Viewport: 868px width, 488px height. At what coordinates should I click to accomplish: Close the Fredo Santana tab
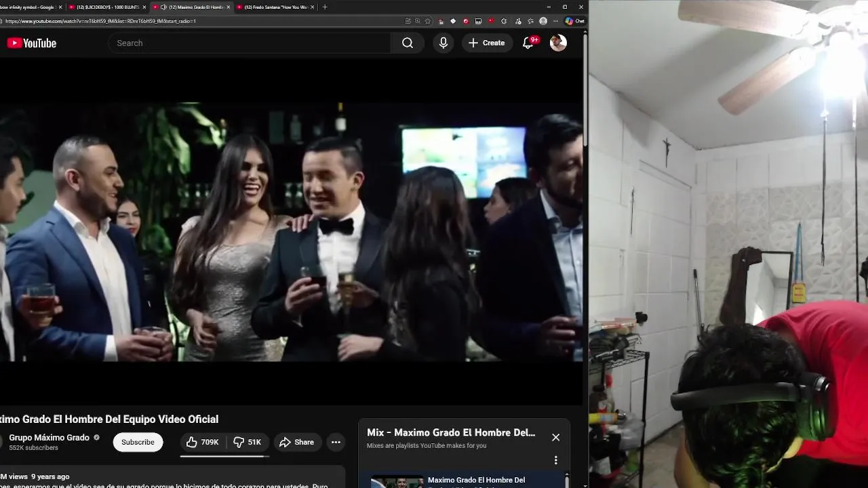click(313, 7)
